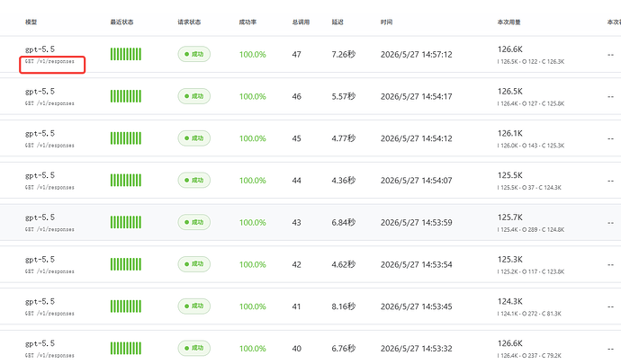Click the 成功 badge in the 14:53:54 row
The width and height of the screenshot is (621, 364).
click(194, 264)
